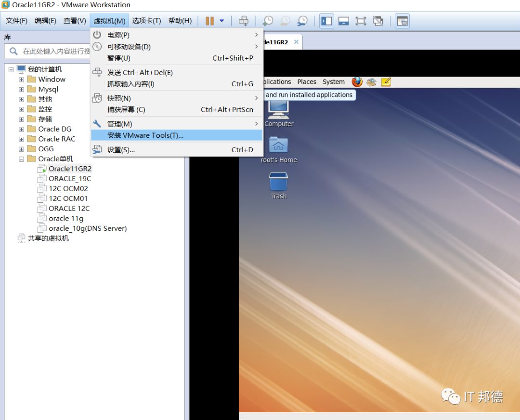The width and height of the screenshot is (520, 420).
Task: Open the 查看(V) menu
Action: coord(75,21)
